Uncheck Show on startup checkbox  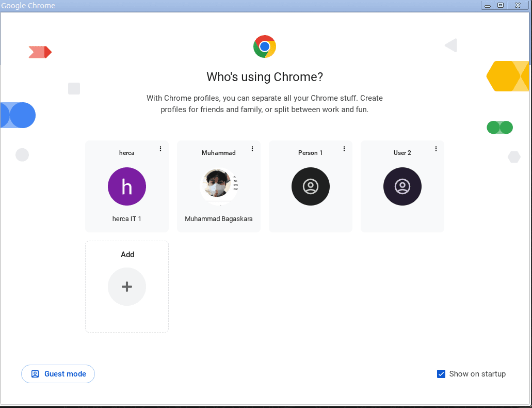click(441, 374)
